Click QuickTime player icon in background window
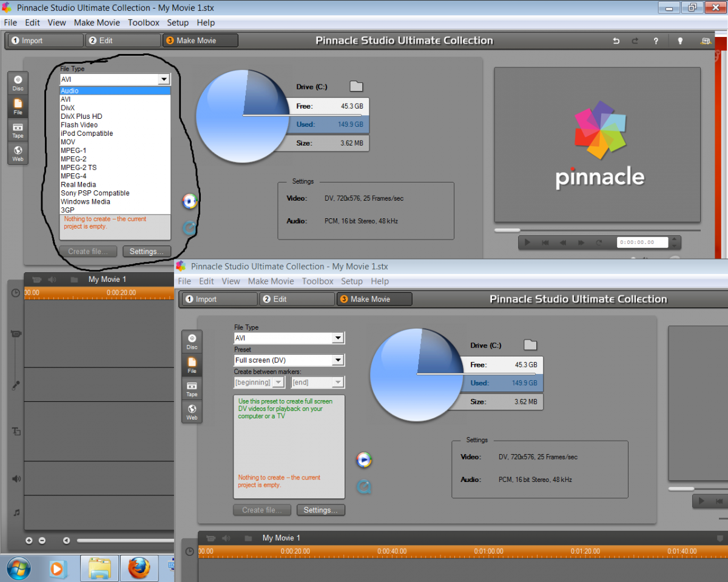 coord(190,228)
